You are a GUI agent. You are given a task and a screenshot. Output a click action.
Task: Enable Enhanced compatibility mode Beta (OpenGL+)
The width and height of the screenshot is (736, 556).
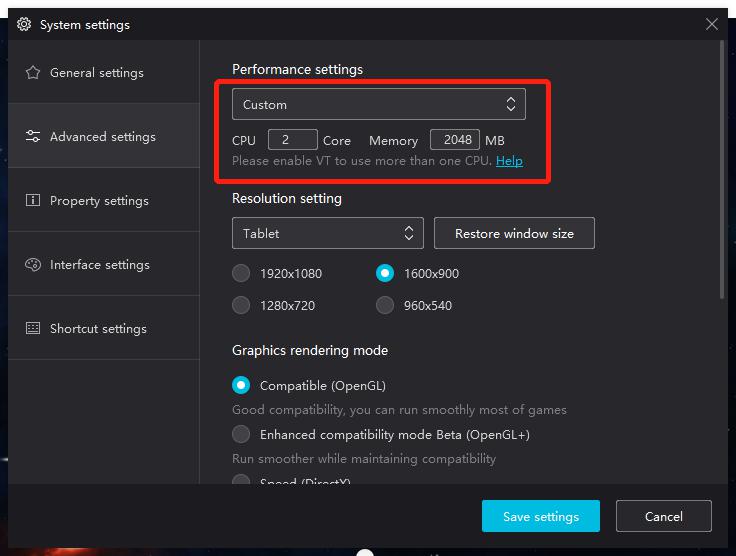[x=241, y=434]
